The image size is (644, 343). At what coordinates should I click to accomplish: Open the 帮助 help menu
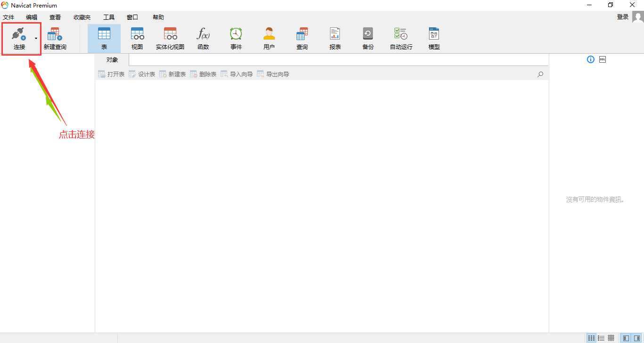(x=158, y=17)
